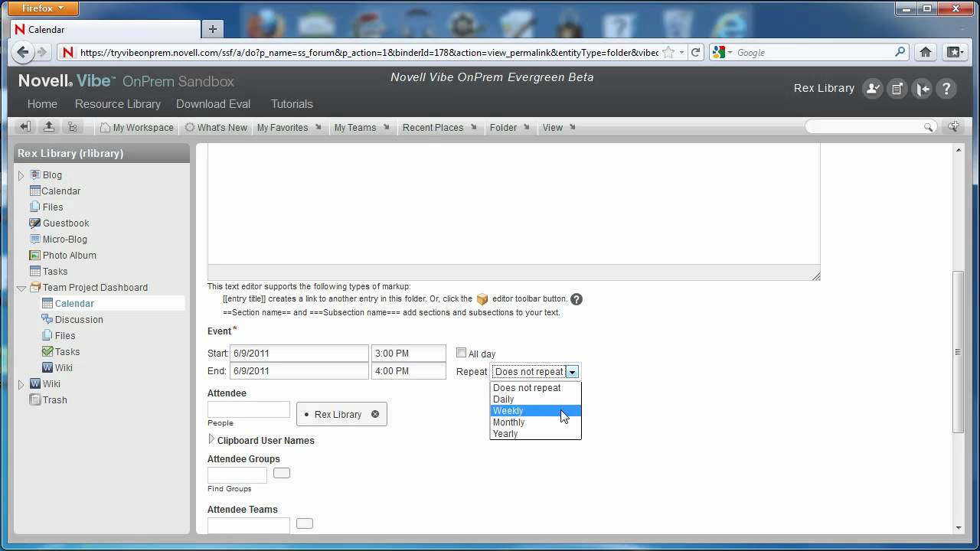Click the Start date field
The image size is (980, 551).
point(298,353)
